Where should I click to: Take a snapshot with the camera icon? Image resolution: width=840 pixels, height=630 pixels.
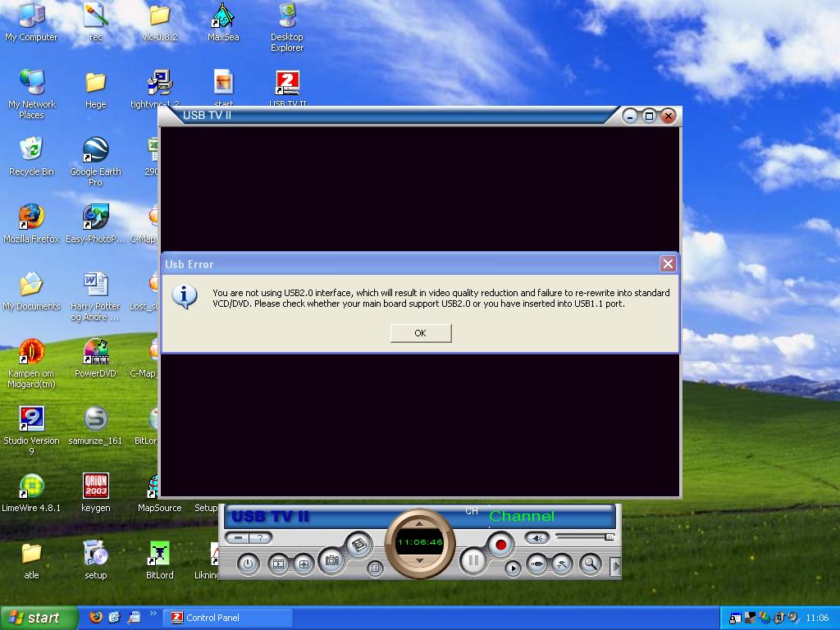pyautogui.click(x=331, y=560)
